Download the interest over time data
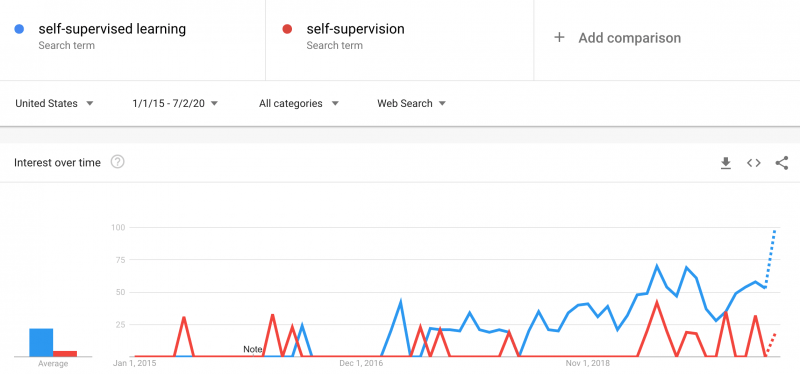800x374 pixels. tap(726, 163)
